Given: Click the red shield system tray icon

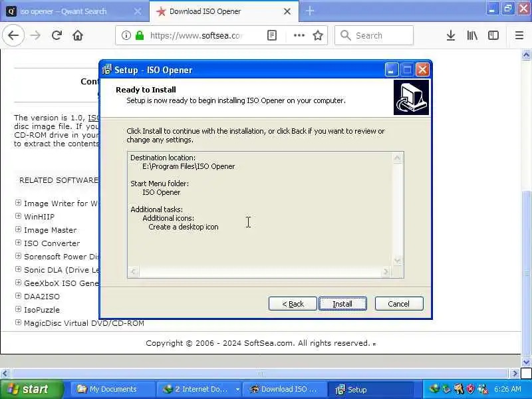Looking at the screenshot, I should 470,389.
